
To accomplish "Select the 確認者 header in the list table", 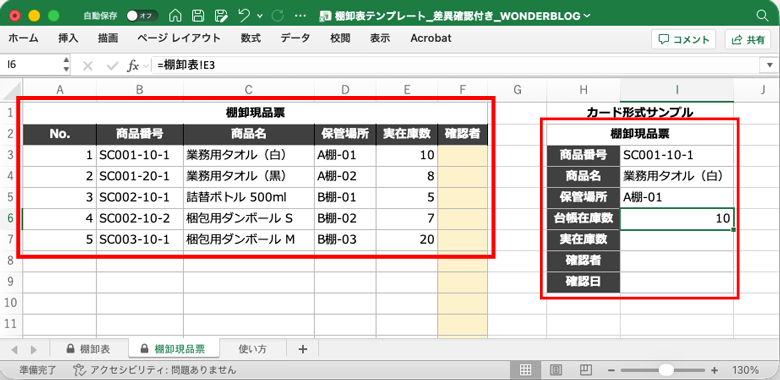I will tap(463, 134).
